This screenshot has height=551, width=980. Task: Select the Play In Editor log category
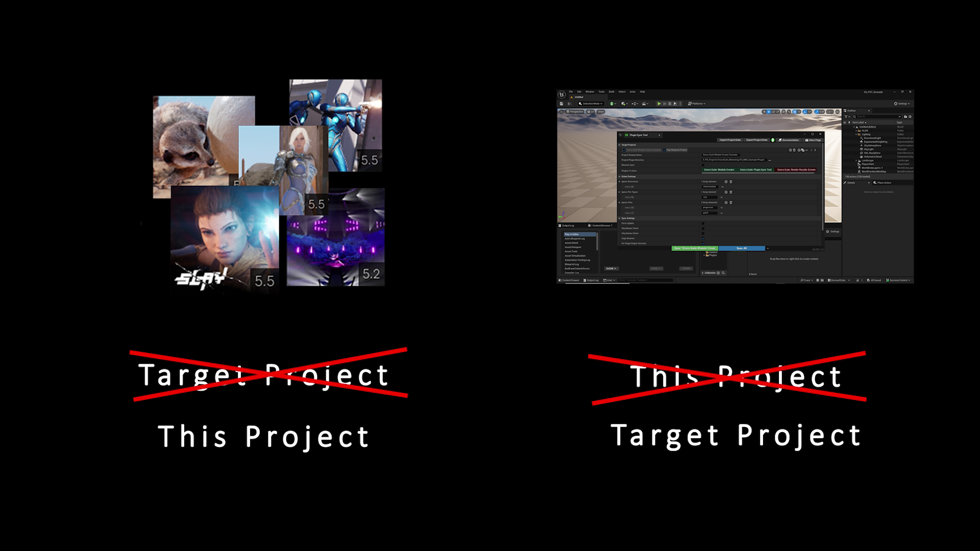point(580,234)
